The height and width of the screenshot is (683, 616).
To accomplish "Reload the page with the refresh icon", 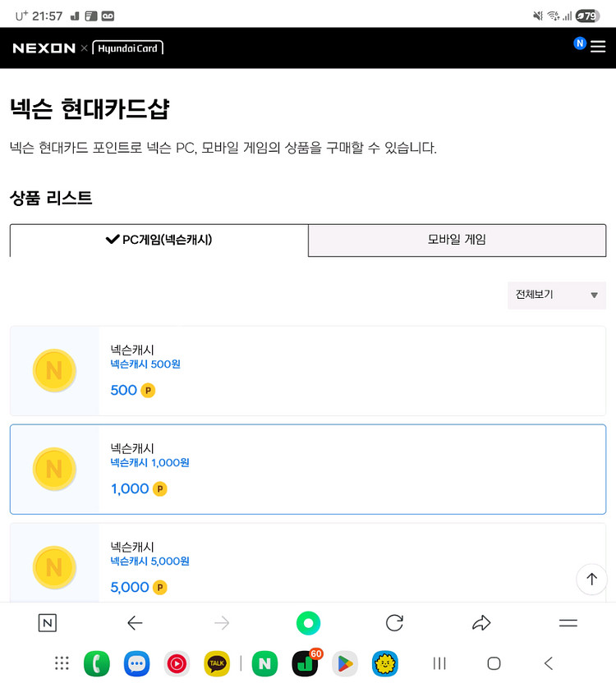I will coord(394,623).
